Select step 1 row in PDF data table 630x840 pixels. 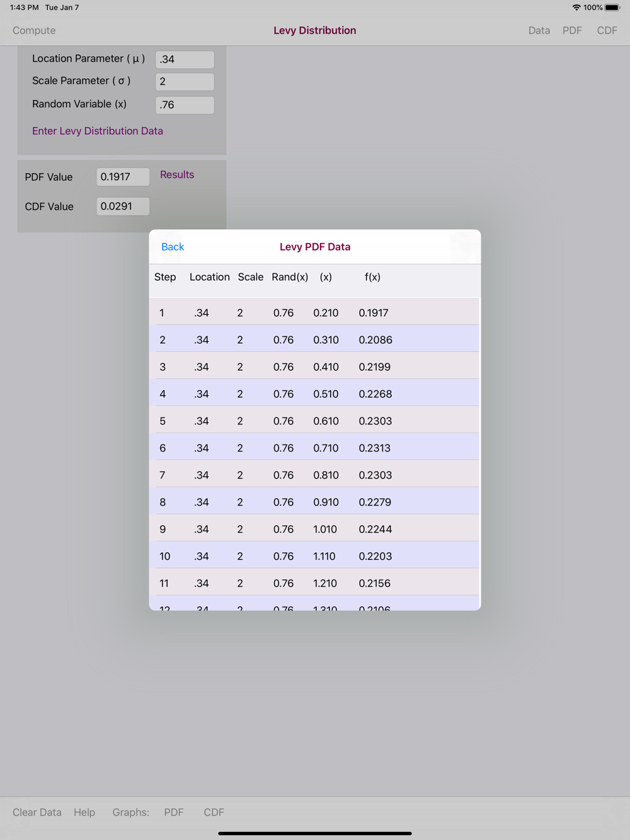tap(315, 313)
